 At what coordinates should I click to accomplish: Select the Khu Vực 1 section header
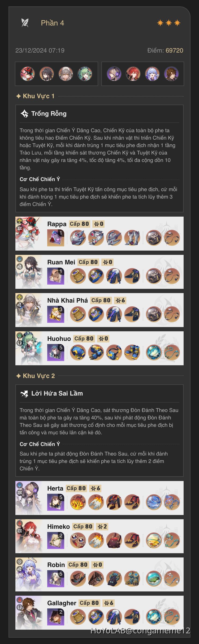pos(36,96)
